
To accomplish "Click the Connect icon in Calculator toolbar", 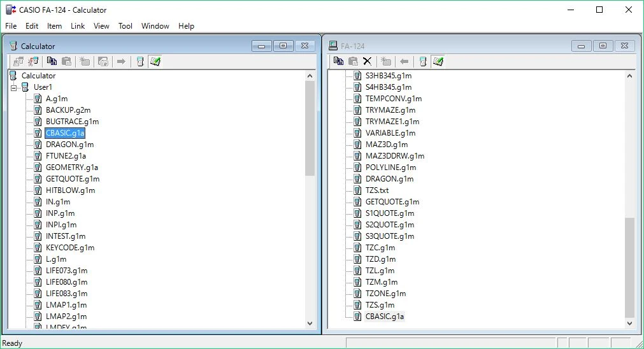I will point(18,62).
